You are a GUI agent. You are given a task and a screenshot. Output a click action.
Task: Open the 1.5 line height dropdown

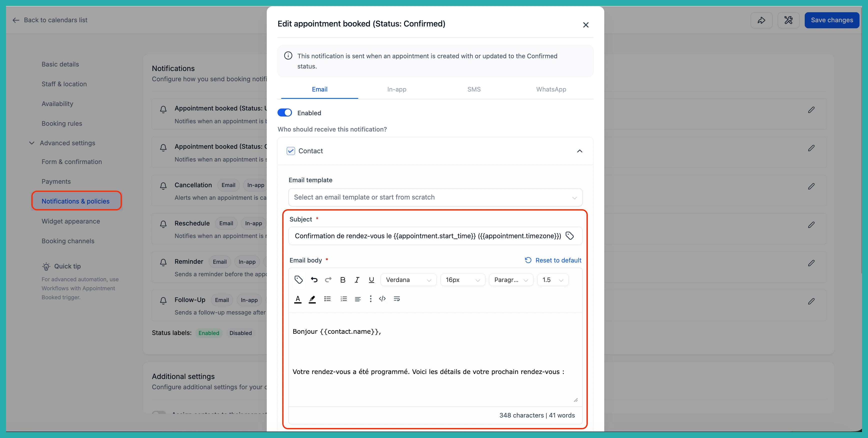[x=552, y=280]
